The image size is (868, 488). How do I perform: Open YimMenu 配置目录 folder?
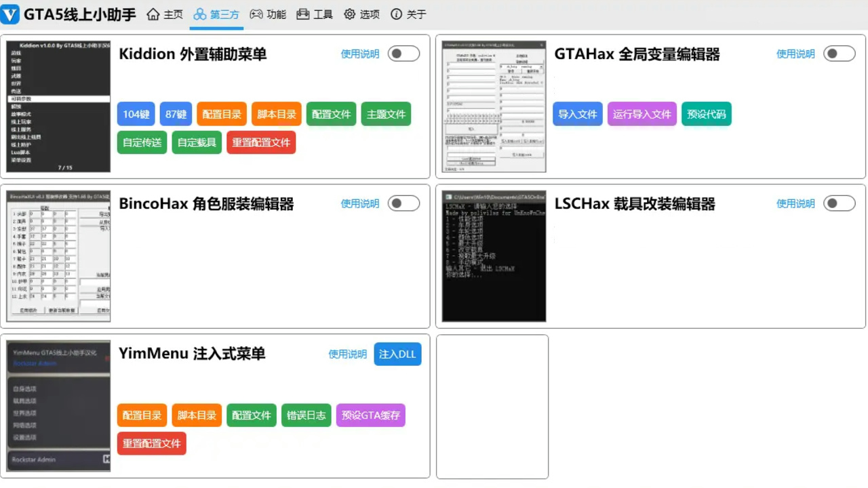(x=142, y=415)
